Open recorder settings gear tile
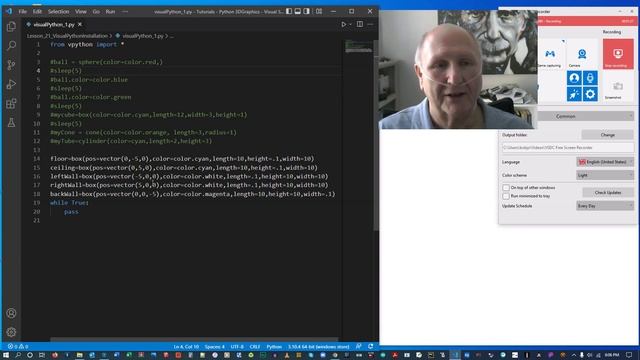 [x=590, y=94]
